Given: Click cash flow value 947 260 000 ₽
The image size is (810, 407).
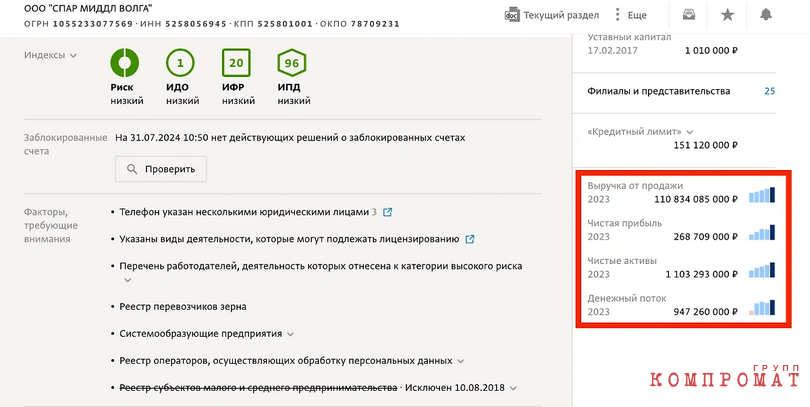Looking at the screenshot, I should (705, 312).
